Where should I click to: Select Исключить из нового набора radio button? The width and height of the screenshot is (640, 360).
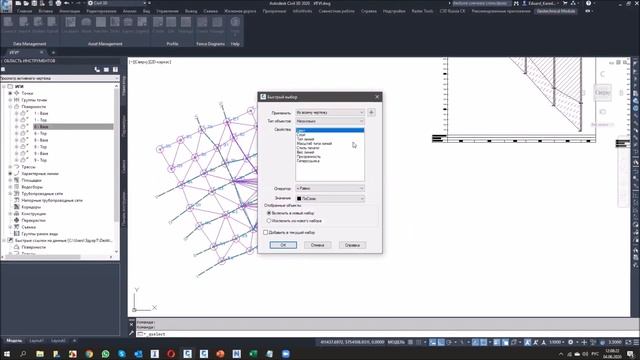pos(269,221)
